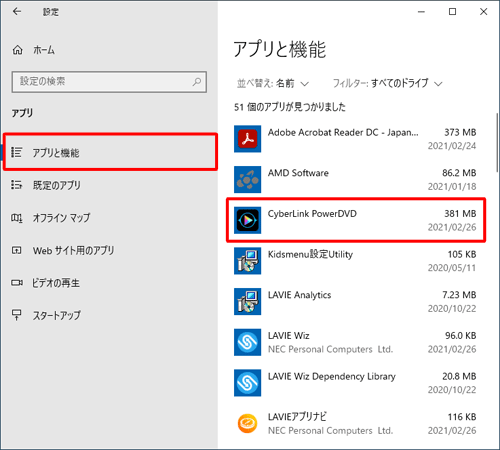Click the 20.8 MB size value
Viewport: 500px width, 450px height.
coord(459,376)
